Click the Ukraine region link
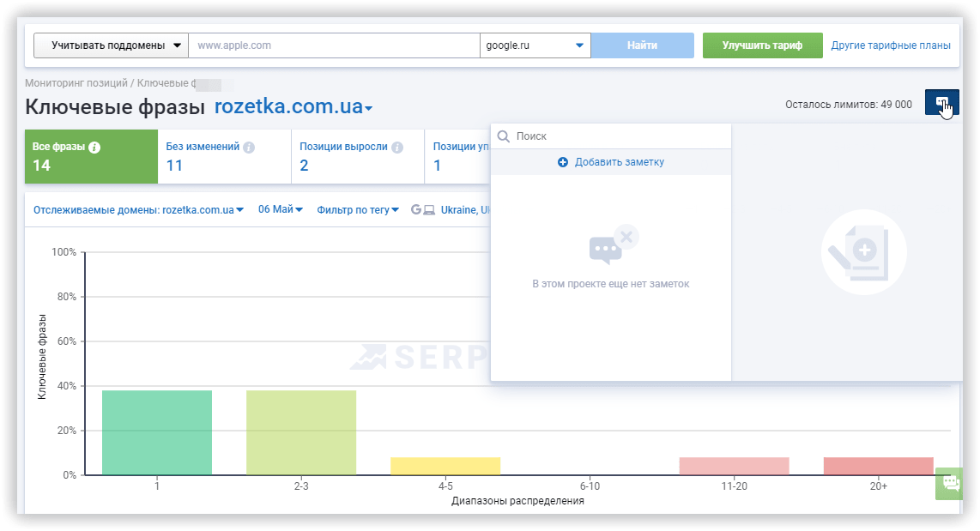This screenshot has height=531, width=980. (465, 210)
